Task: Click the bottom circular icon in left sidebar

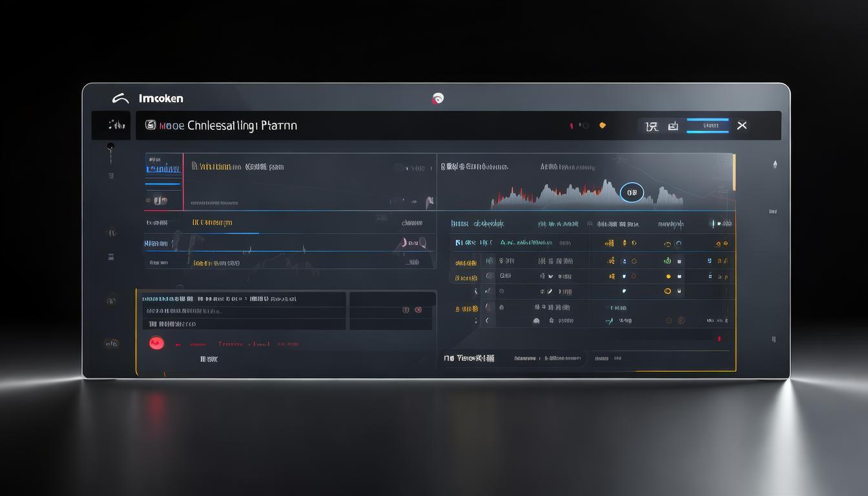Action: click(x=111, y=343)
